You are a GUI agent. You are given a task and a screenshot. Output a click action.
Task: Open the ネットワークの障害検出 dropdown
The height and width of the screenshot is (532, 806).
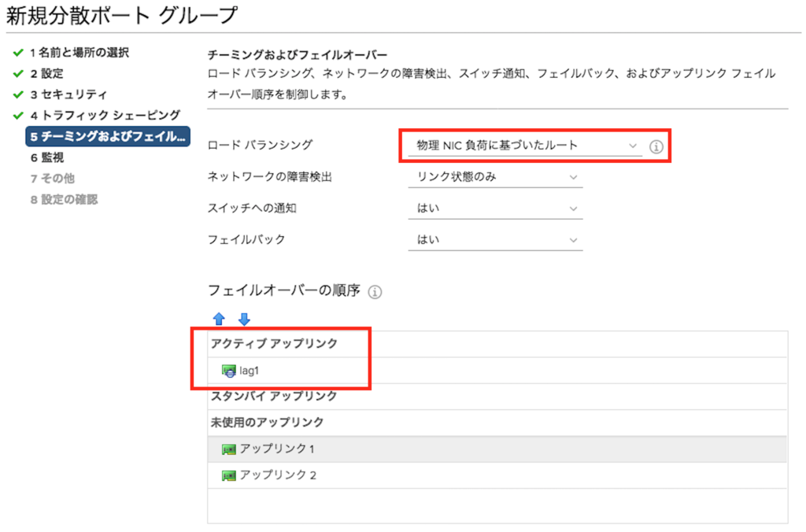(496, 177)
